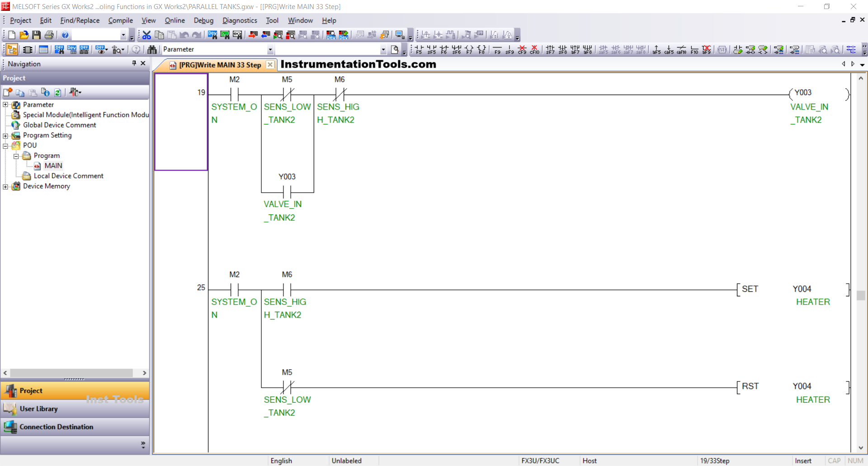Invert operation result with caF10 icon

click(x=682, y=49)
